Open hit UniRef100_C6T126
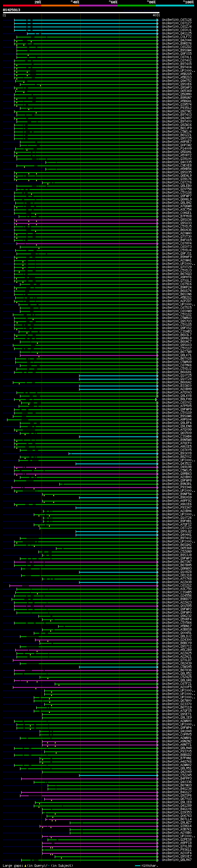The height and width of the screenshot is (868, 197). point(177,20)
